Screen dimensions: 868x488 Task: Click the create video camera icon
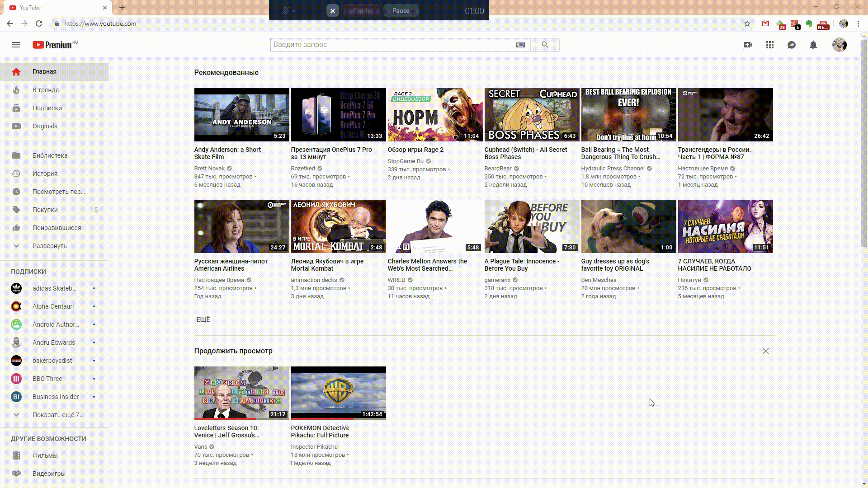click(x=748, y=45)
